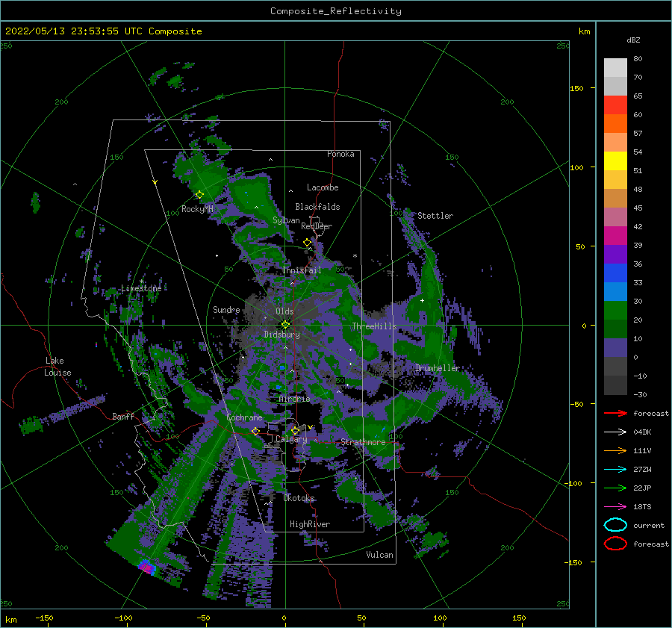
Task: Click the red forecast ellipse icon
Action: coord(615,544)
